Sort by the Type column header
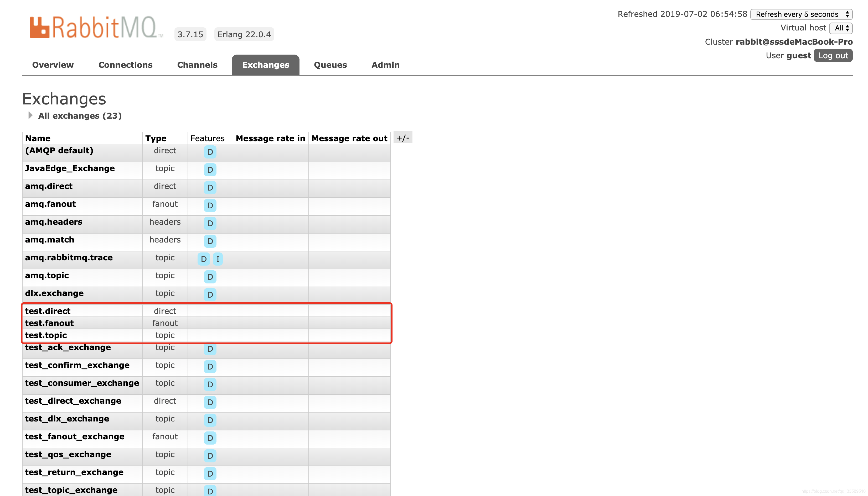 click(156, 138)
